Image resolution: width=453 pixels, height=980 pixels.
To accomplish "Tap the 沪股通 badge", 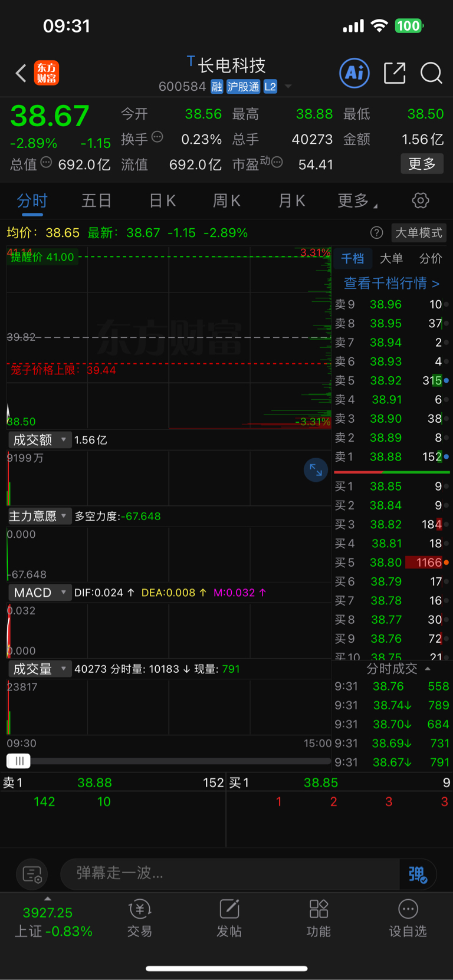I will pos(243,87).
